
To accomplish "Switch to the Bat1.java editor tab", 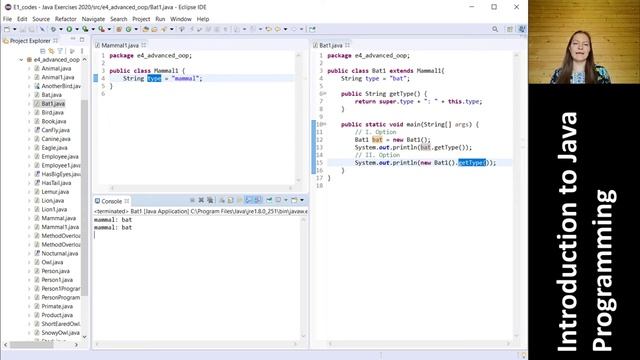I will (330, 45).
